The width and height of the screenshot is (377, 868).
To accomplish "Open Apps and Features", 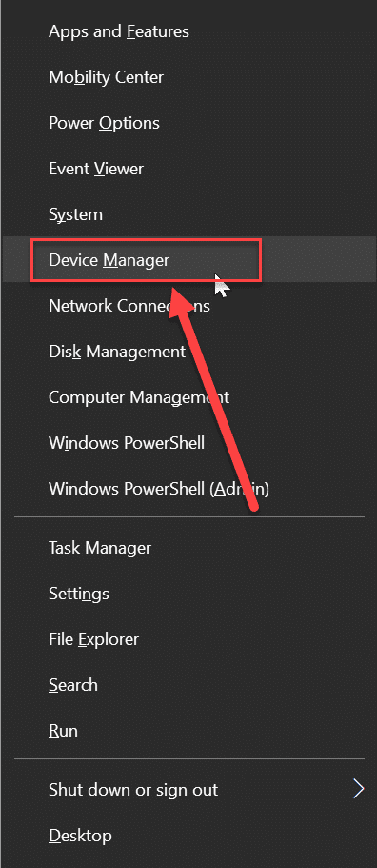I will point(188,31).
